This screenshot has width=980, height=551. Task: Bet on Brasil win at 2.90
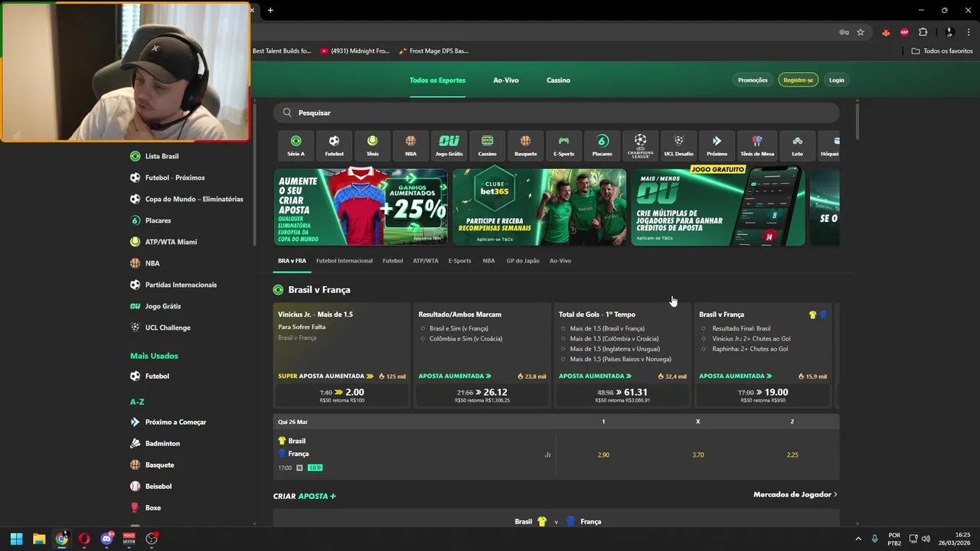click(x=603, y=455)
